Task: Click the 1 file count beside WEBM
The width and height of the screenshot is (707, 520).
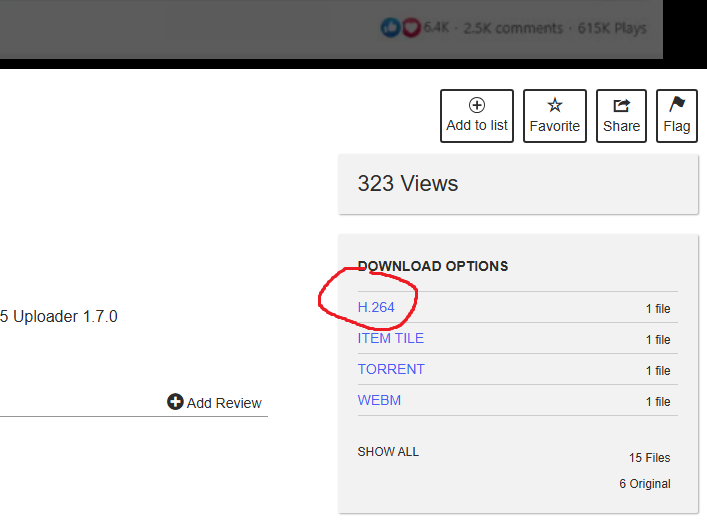Action: coord(658,402)
